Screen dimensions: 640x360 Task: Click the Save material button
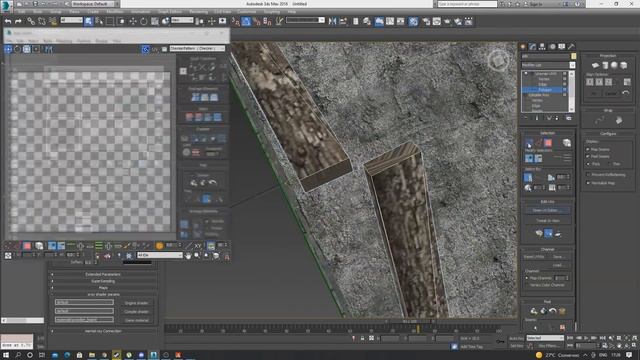(x=137, y=320)
